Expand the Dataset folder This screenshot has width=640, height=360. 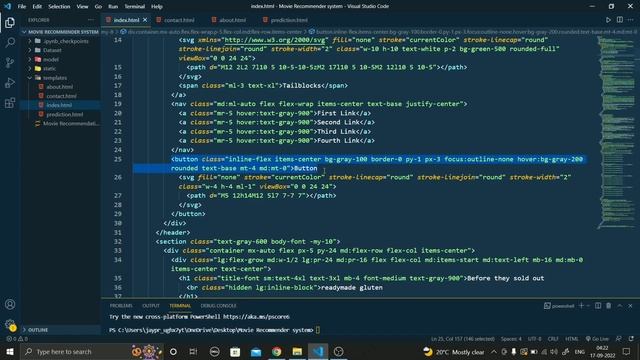[60, 50]
